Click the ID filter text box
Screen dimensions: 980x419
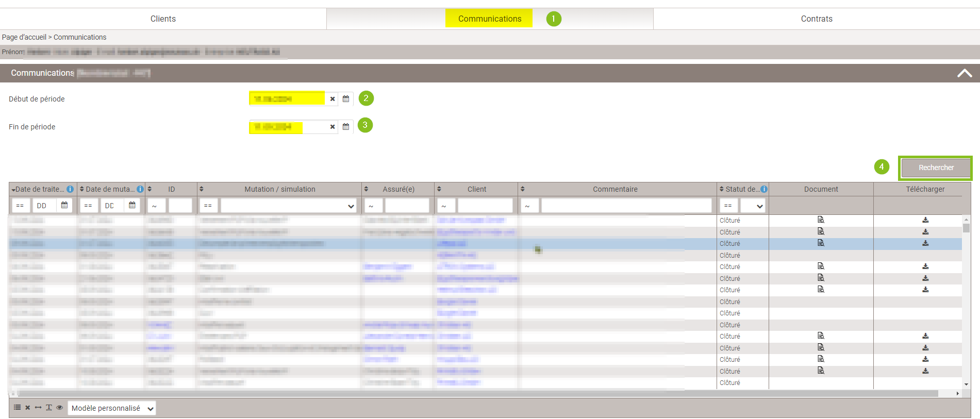coord(180,206)
